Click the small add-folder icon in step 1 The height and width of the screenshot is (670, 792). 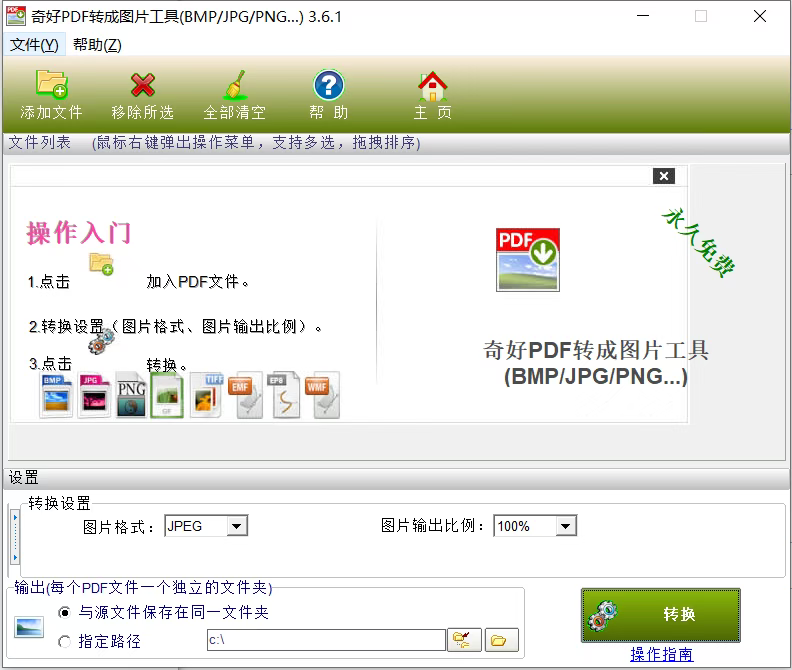point(102,264)
